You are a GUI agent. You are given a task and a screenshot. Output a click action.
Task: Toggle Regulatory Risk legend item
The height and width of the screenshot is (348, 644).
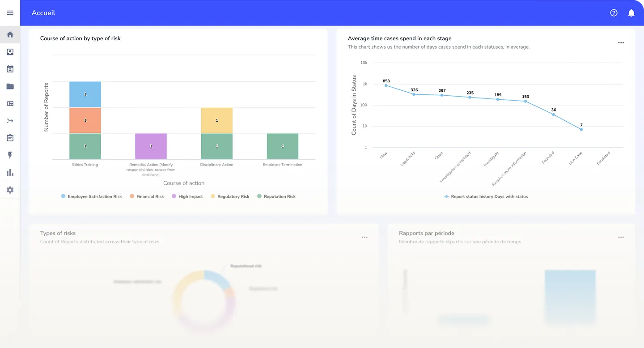(230, 196)
